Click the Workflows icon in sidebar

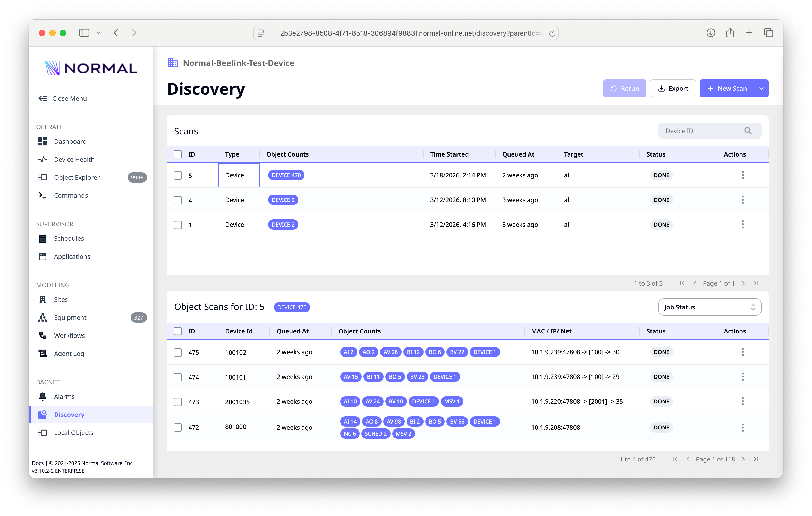pyautogui.click(x=43, y=335)
